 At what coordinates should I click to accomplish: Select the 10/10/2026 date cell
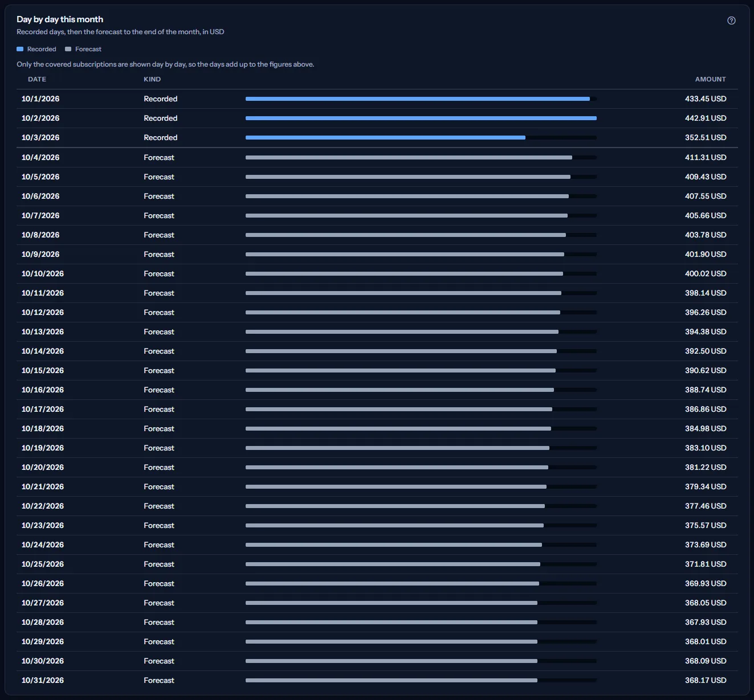[43, 273]
